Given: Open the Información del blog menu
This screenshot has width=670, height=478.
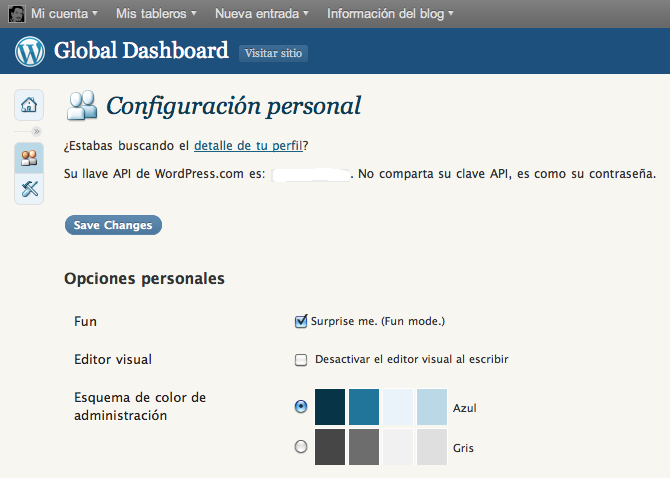Looking at the screenshot, I should pyautogui.click(x=390, y=14).
